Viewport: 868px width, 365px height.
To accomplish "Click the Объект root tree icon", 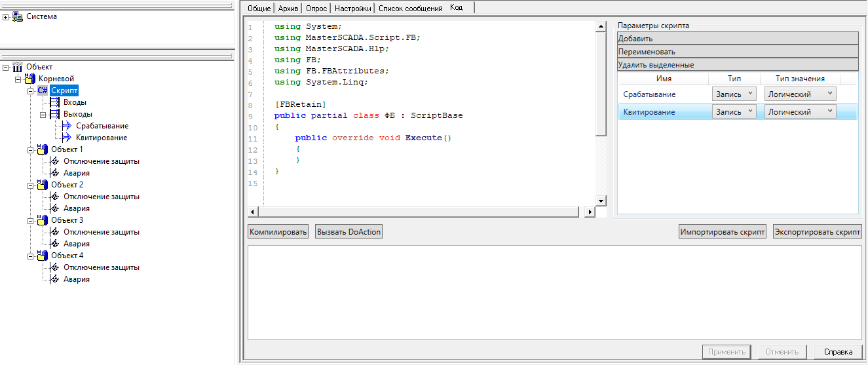I will (x=18, y=67).
